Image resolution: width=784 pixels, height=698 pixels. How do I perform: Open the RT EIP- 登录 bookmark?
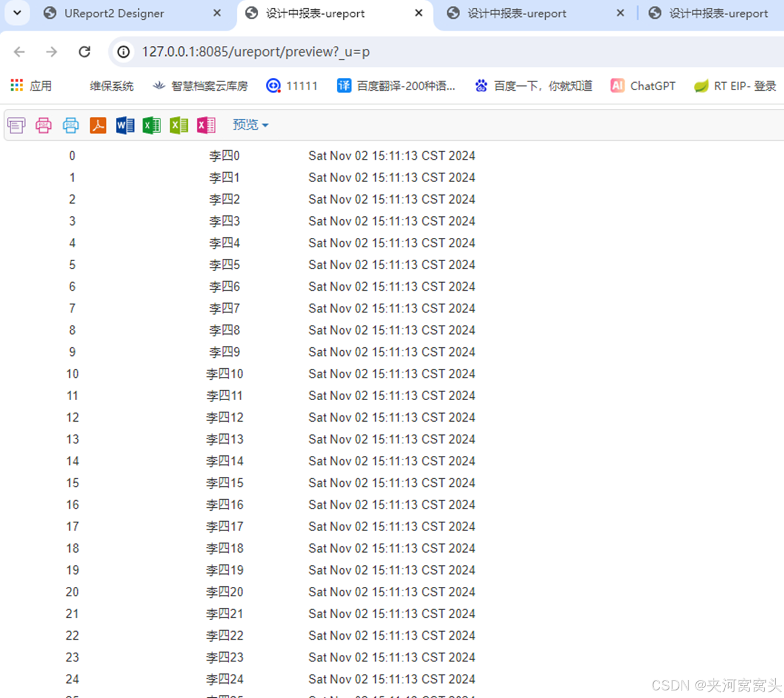tap(735, 86)
